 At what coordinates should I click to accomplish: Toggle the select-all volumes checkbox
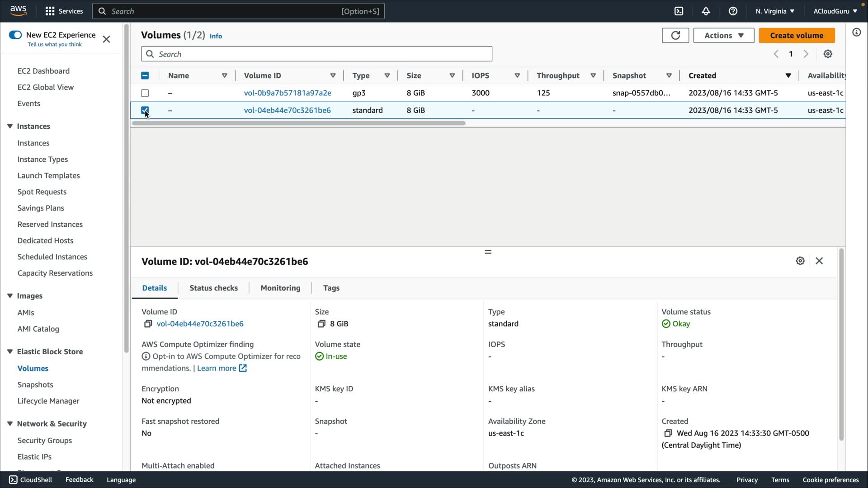click(145, 75)
